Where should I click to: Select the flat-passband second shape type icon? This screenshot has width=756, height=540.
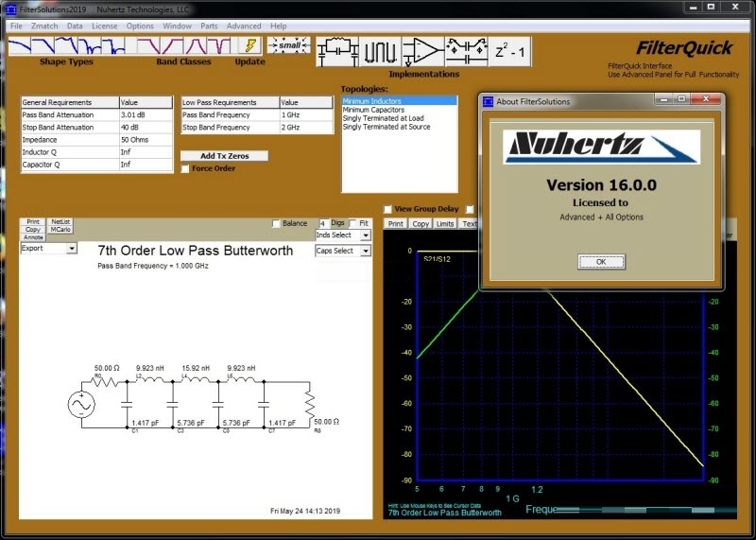click(43, 45)
